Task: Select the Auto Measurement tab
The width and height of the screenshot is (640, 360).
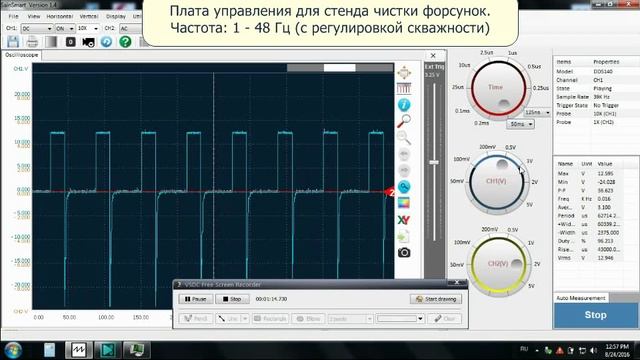Action: pos(581,298)
